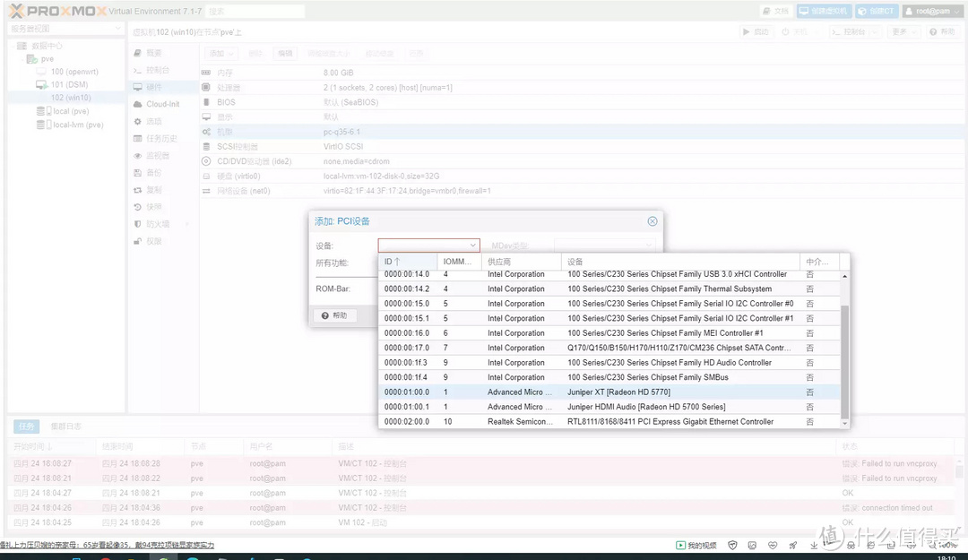The image size is (968, 560).
Task: Open the 复制 replication entry
Action: [x=148, y=190]
